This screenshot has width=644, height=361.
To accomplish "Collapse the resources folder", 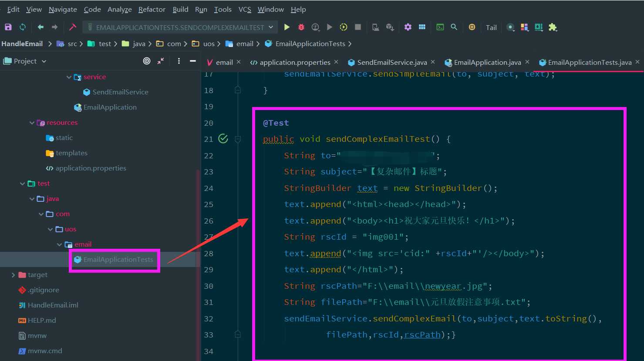I will pos(32,123).
